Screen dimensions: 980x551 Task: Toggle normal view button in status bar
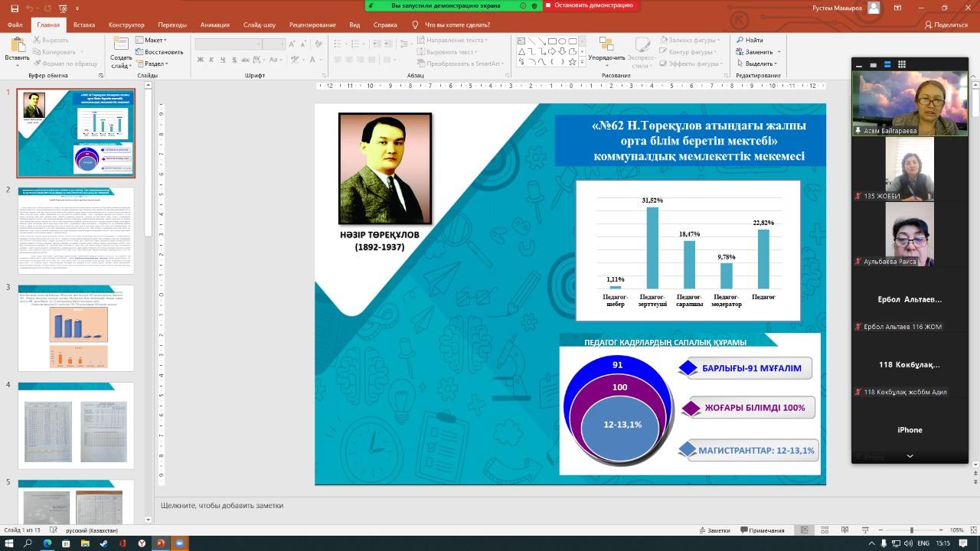coord(804,530)
